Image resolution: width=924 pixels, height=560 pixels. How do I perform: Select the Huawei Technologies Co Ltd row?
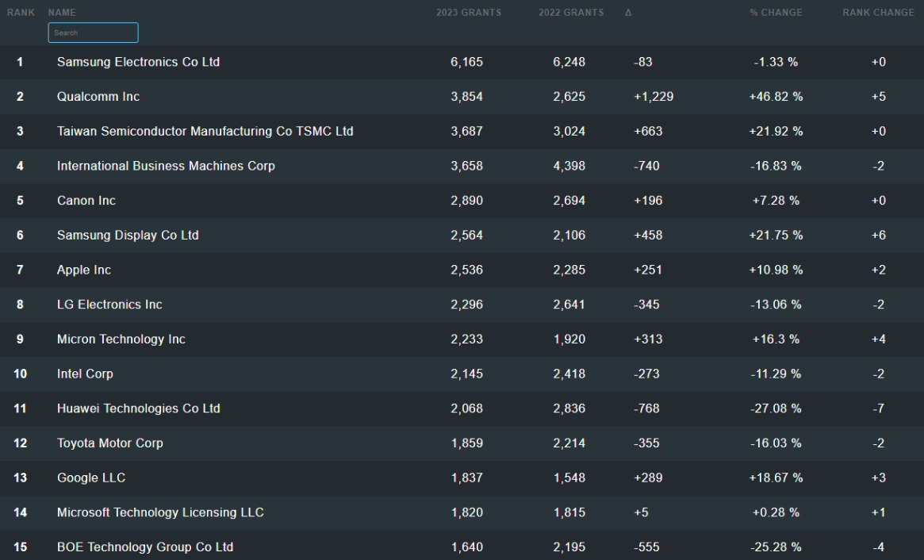tap(138, 408)
